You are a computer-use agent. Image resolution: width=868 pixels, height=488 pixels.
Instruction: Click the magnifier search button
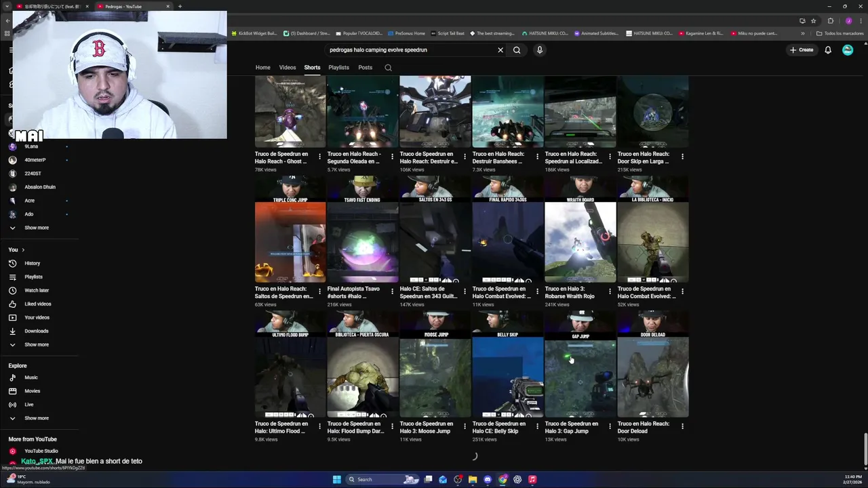517,49
